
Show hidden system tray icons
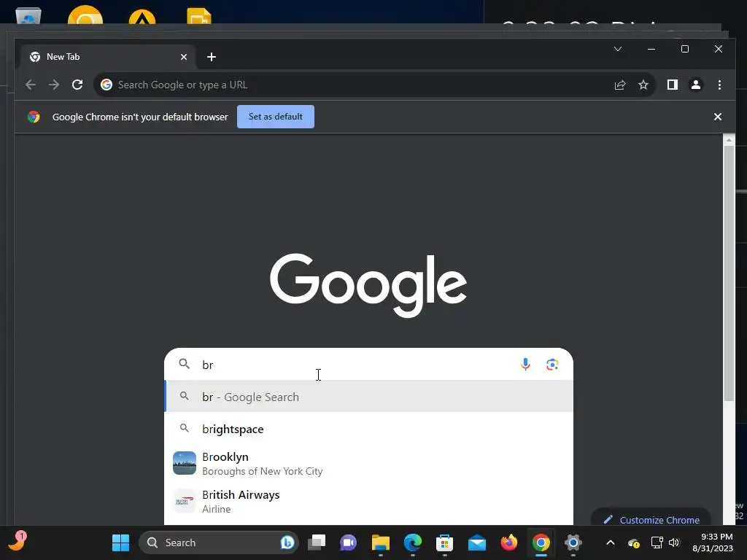pos(611,542)
